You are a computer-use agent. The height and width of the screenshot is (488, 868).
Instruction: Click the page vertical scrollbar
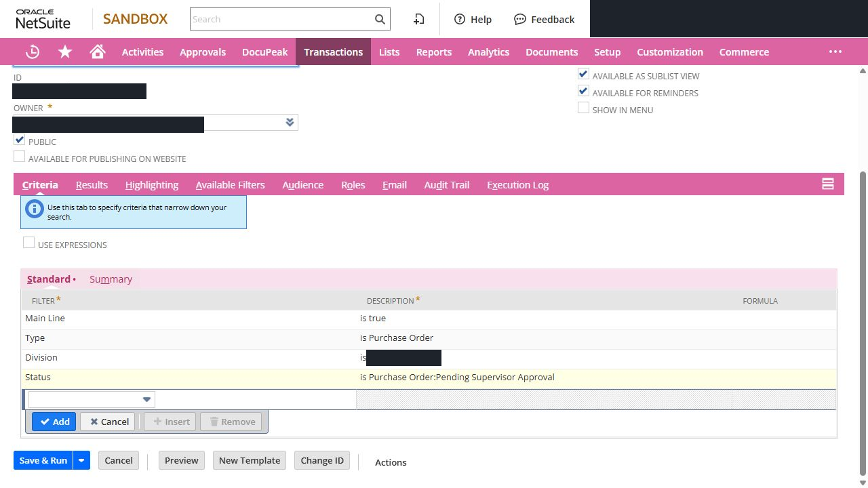click(863, 323)
